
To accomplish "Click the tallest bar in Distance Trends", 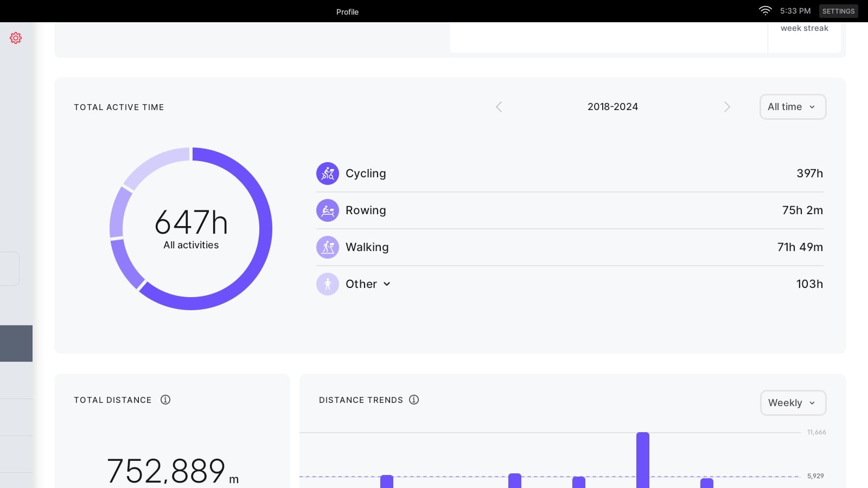I will 643,460.
